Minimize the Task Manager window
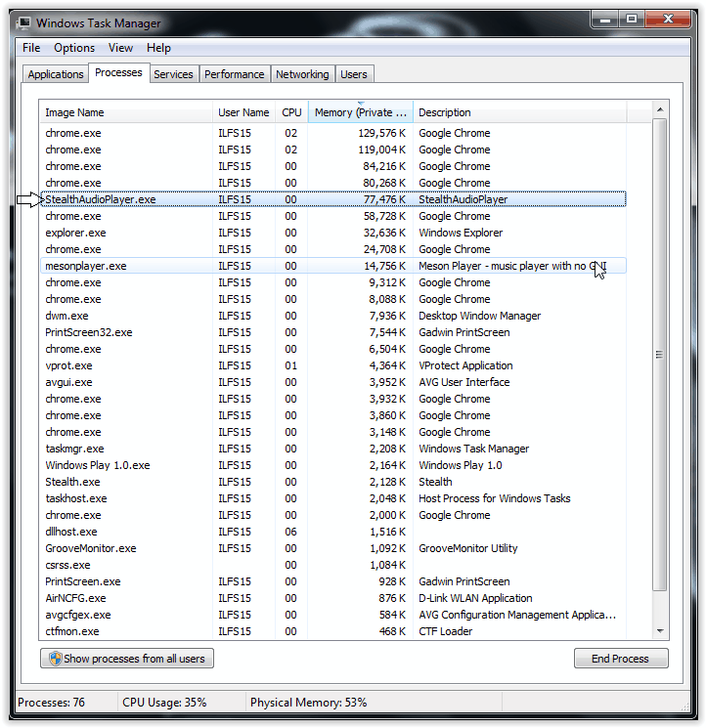 coord(605,19)
